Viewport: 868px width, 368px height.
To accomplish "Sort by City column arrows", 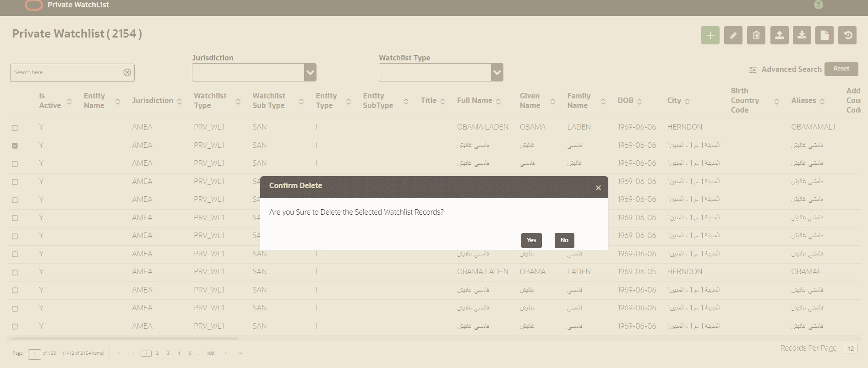I will [687, 101].
